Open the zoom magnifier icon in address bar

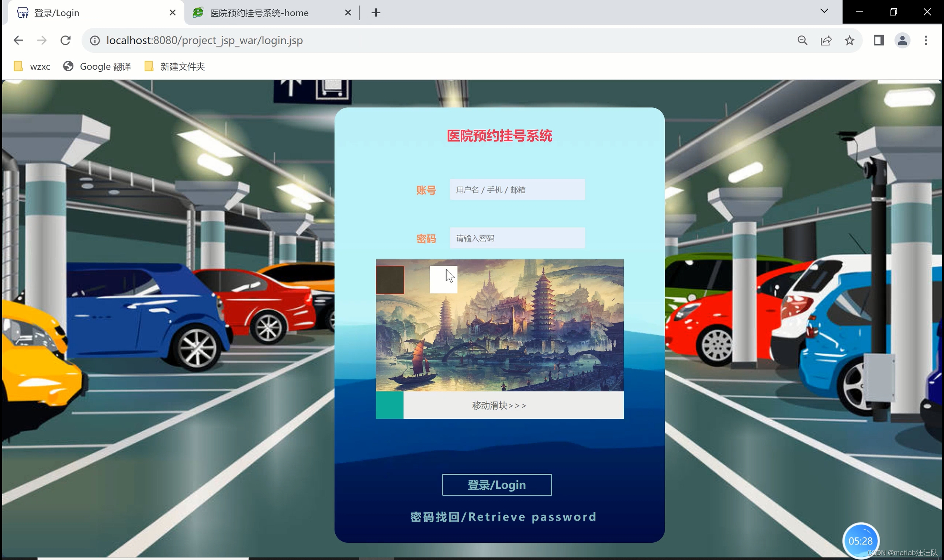pyautogui.click(x=802, y=41)
